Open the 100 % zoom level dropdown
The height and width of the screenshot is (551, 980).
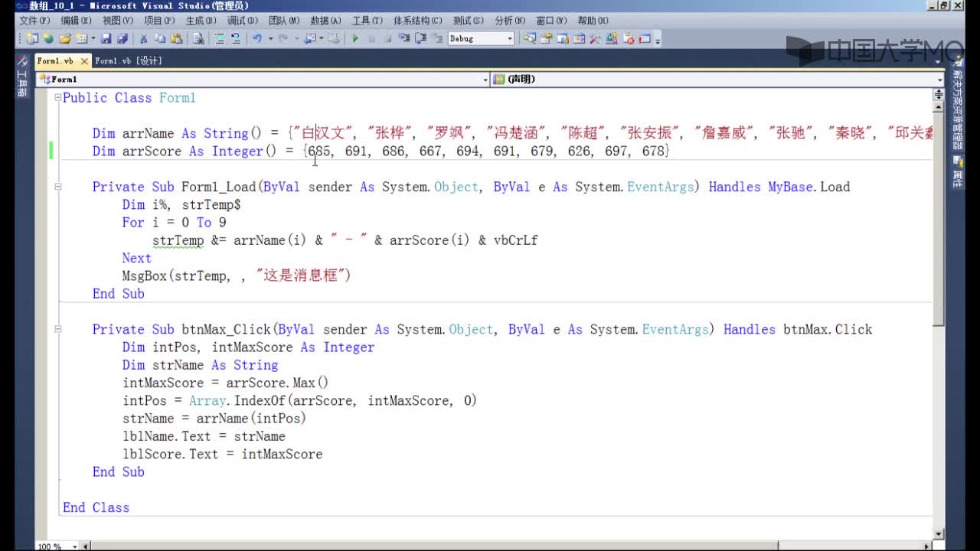point(75,546)
